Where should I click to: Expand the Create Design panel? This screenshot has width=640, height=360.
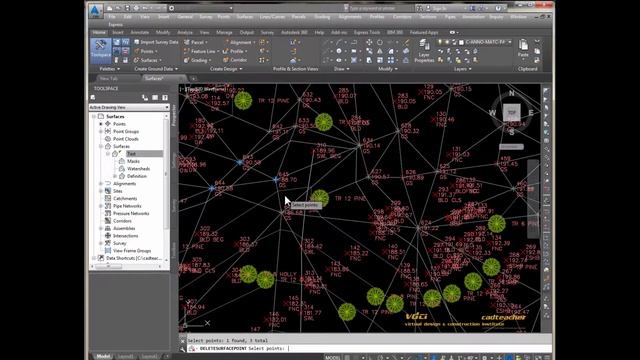[227, 69]
